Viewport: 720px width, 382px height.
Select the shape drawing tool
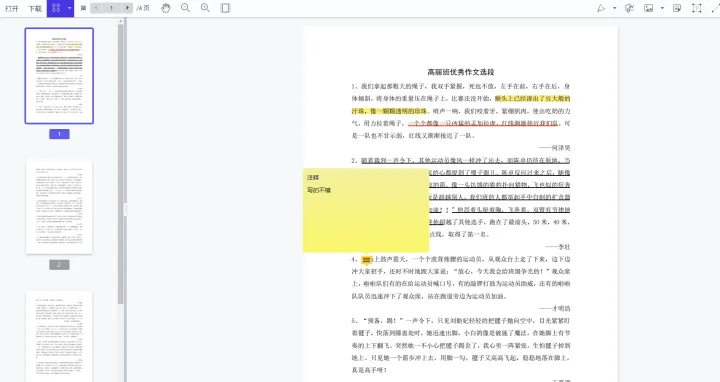[601, 8]
